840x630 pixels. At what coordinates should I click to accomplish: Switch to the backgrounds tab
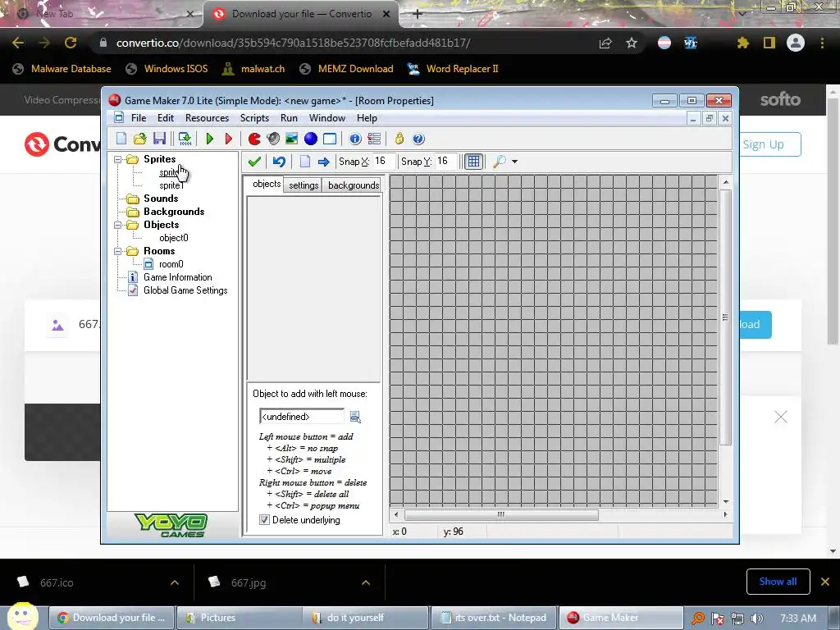pyautogui.click(x=354, y=185)
